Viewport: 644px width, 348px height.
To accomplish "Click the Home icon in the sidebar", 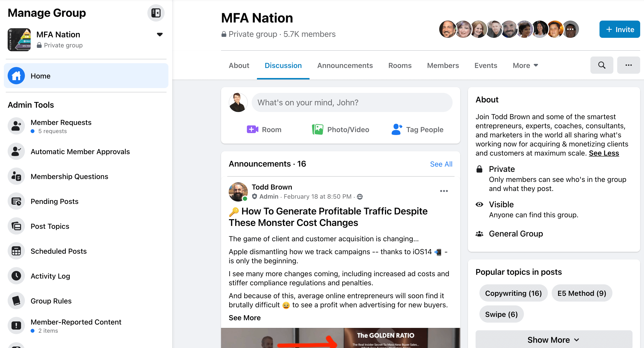I will point(16,76).
